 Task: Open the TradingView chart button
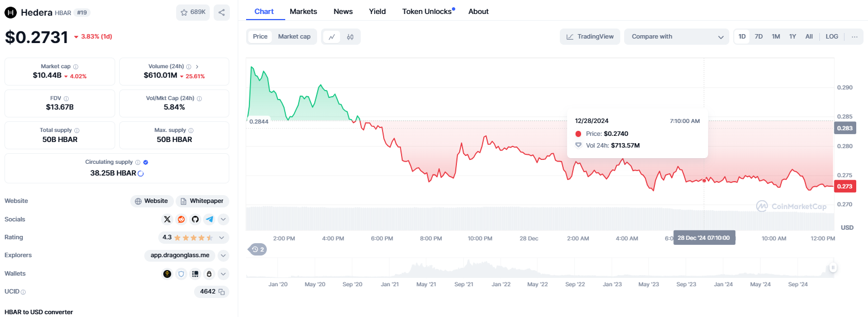click(x=590, y=36)
